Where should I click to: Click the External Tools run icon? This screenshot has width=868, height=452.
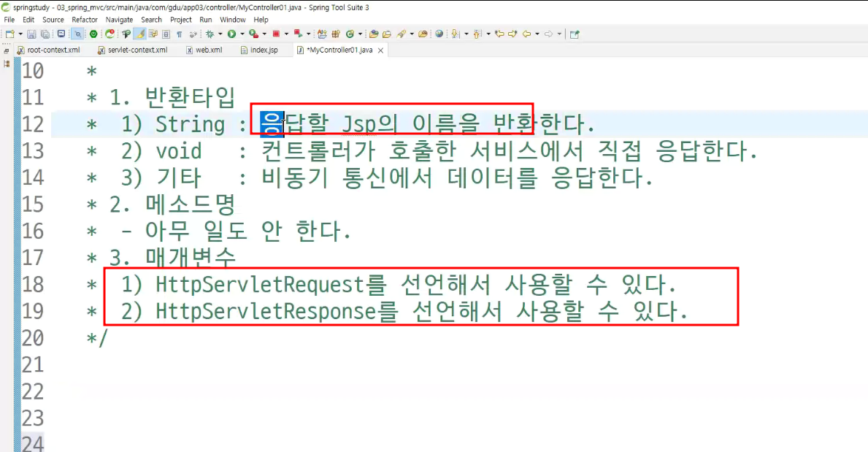tap(298, 34)
